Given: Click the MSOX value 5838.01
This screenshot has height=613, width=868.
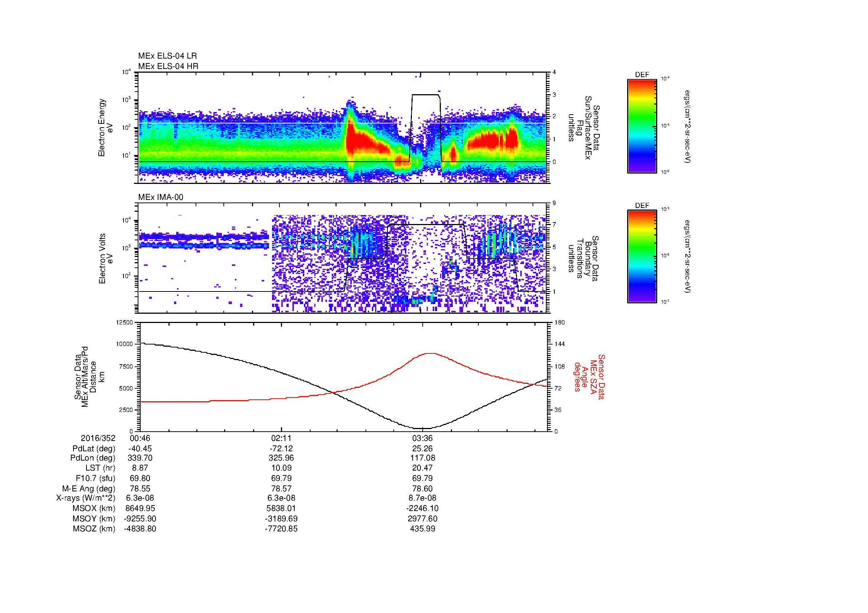Looking at the screenshot, I should pos(281,508).
